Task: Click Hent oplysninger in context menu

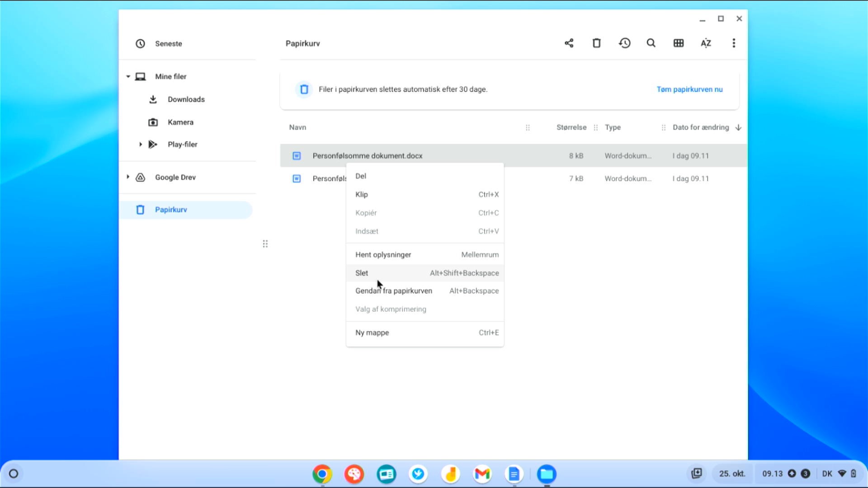Action: (x=383, y=255)
